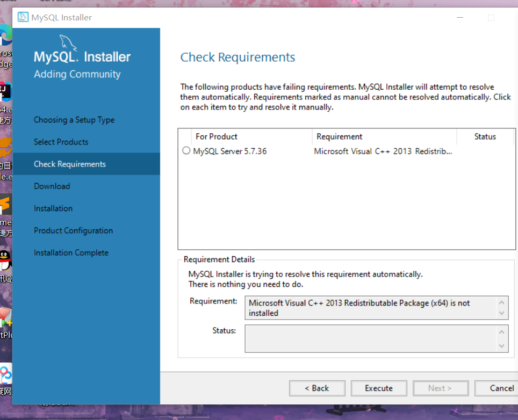Open the IntelliJ IDEA desktop icon
This screenshot has width=518, height=420.
(x=5, y=91)
